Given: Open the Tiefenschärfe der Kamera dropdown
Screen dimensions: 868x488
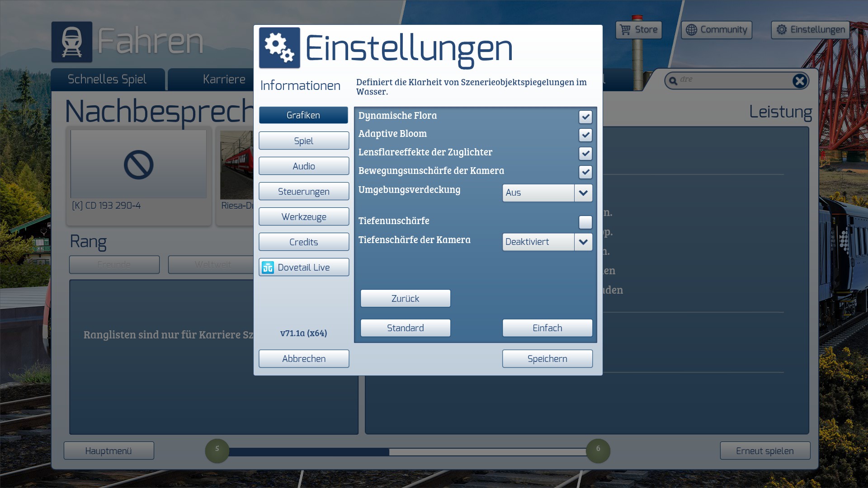Looking at the screenshot, I should (x=583, y=242).
